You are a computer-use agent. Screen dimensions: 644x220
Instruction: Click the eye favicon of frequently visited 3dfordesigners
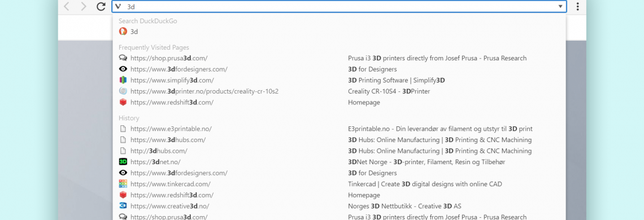coord(123,69)
